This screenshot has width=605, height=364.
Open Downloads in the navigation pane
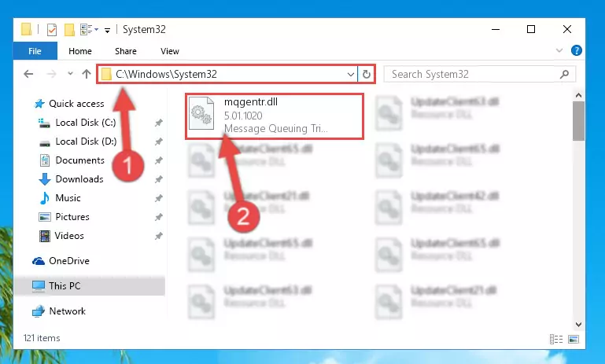79,179
